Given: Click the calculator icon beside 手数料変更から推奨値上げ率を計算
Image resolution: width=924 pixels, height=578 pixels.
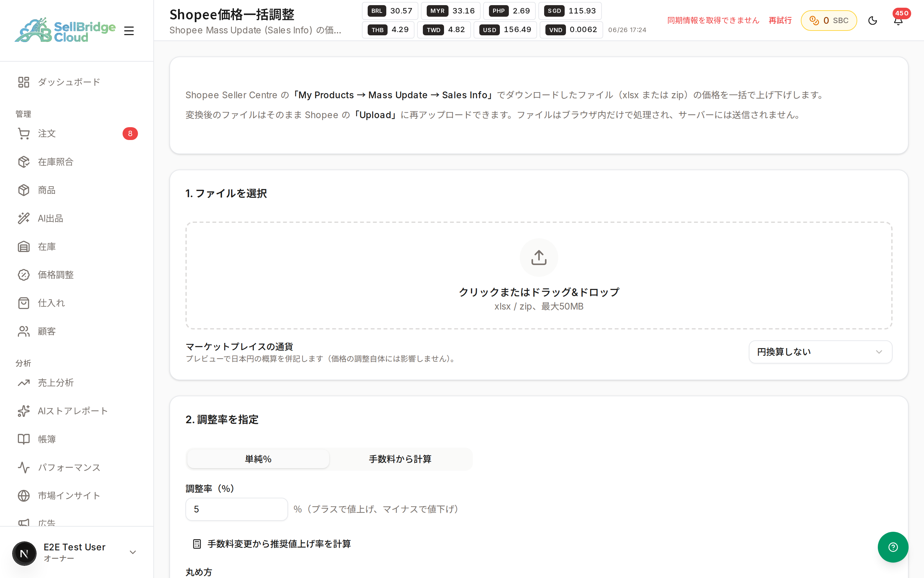Looking at the screenshot, I should click(x=197, y=544).
